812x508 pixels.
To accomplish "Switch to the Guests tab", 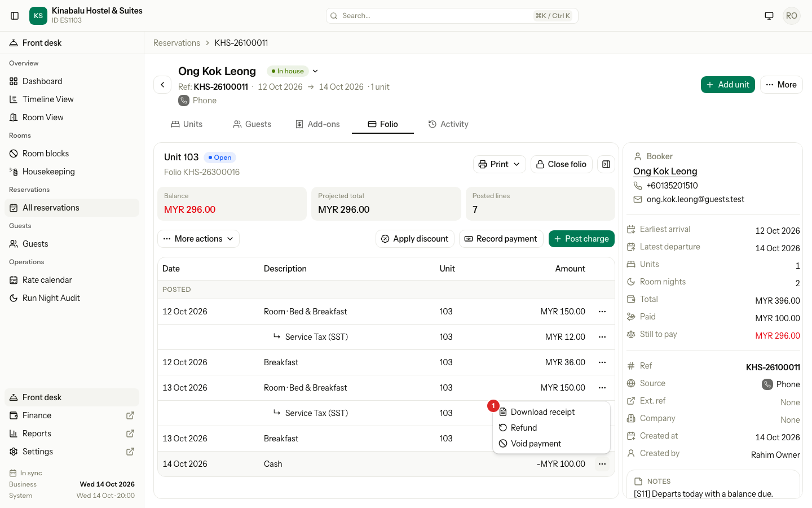I will [252, 124].
